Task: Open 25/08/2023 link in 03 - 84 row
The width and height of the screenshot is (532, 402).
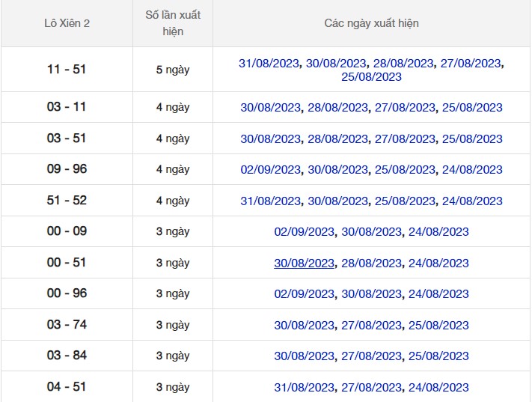Action: coord(438,356)
